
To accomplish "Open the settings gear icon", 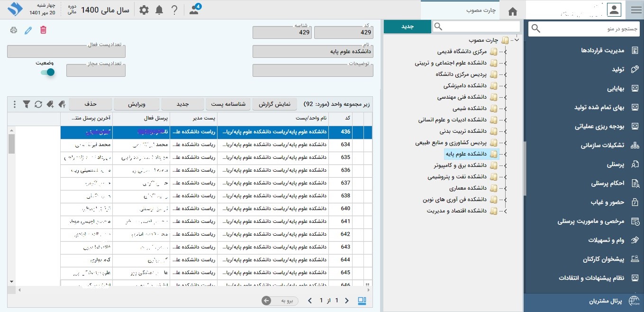I will [144, 10].
